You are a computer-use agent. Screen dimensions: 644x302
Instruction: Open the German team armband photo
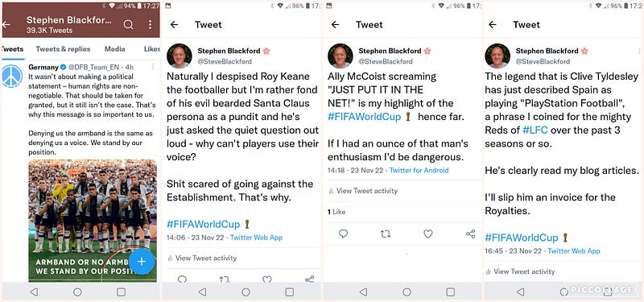[x=93, y=220]
